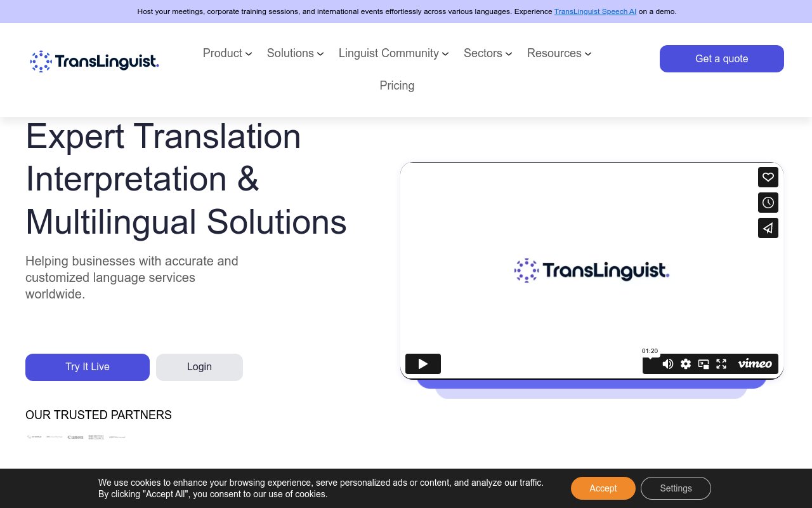Enter fullscreen on the video player
This screenshot has height=508, width=812.
point(721,364)
